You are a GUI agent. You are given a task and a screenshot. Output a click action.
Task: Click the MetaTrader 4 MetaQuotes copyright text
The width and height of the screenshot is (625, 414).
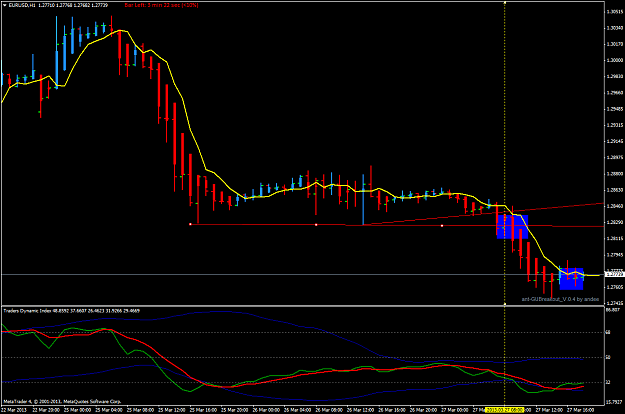62,401
